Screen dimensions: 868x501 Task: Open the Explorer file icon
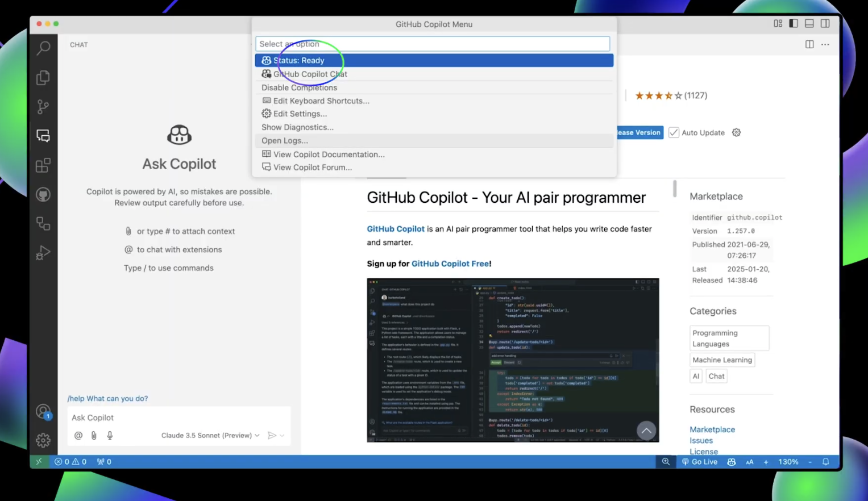43,78
